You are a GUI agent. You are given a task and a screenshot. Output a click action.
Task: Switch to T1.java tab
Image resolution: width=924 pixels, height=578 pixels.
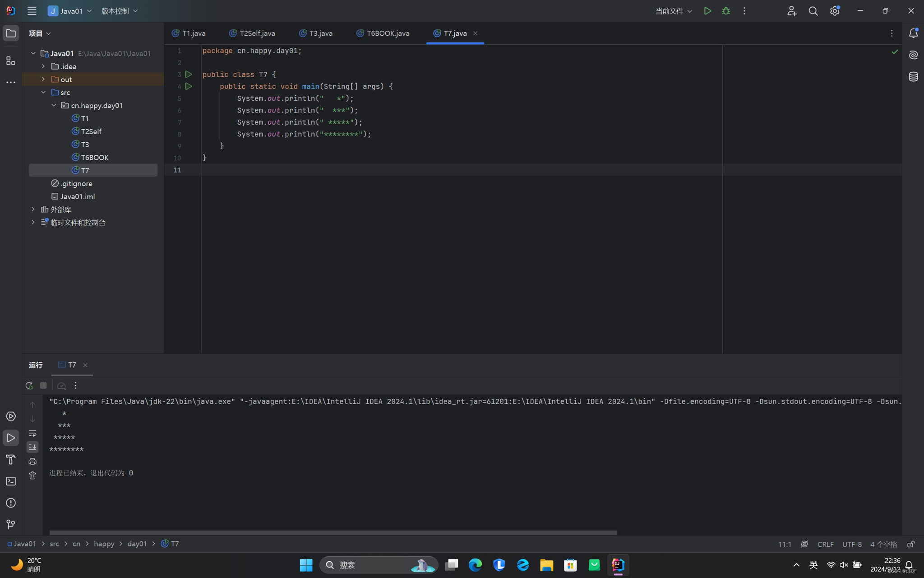pos(189,33)
